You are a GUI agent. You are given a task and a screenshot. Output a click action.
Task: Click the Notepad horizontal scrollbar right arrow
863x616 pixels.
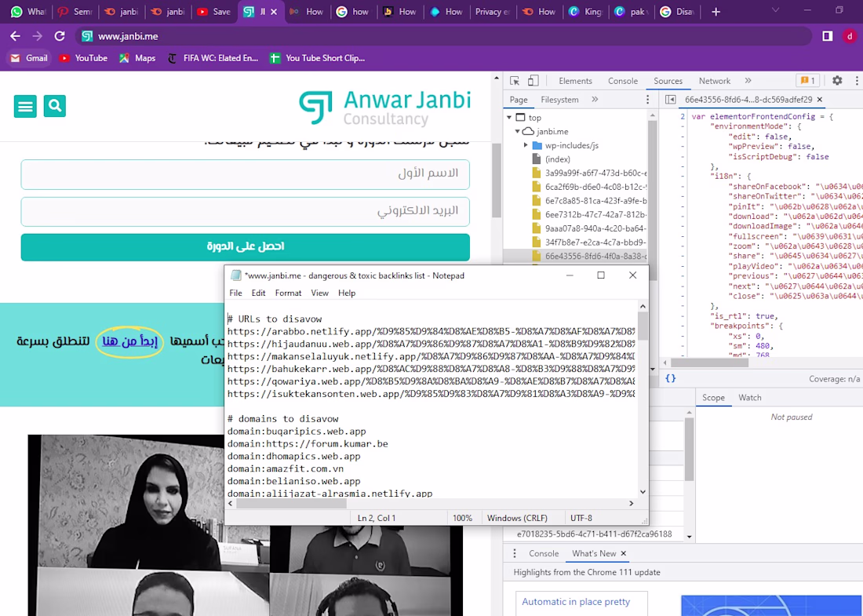coord(632,503)
